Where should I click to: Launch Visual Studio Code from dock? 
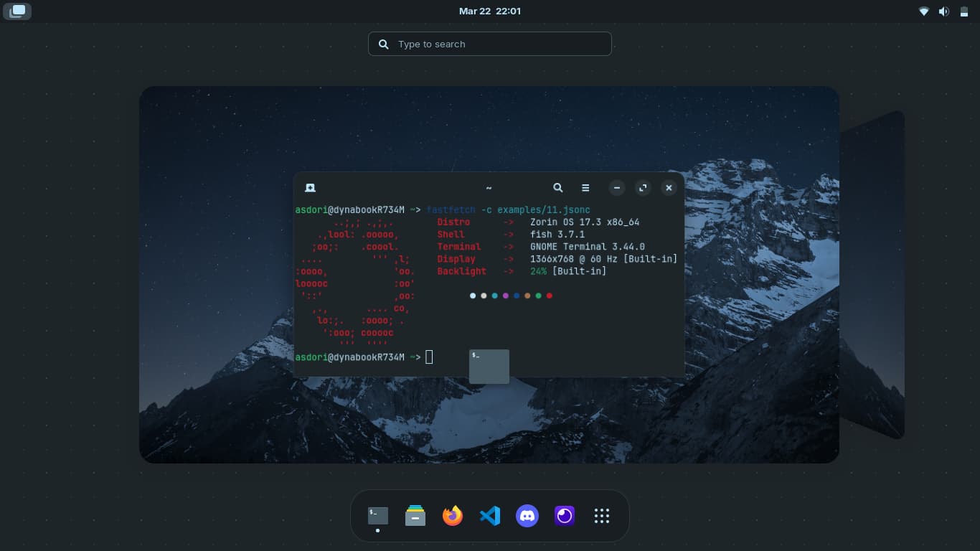490,516
